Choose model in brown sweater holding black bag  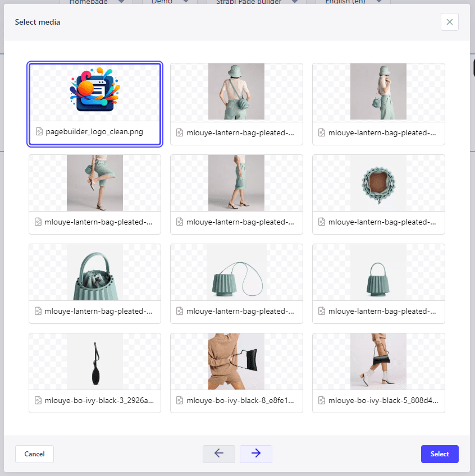tap(236, 361)
